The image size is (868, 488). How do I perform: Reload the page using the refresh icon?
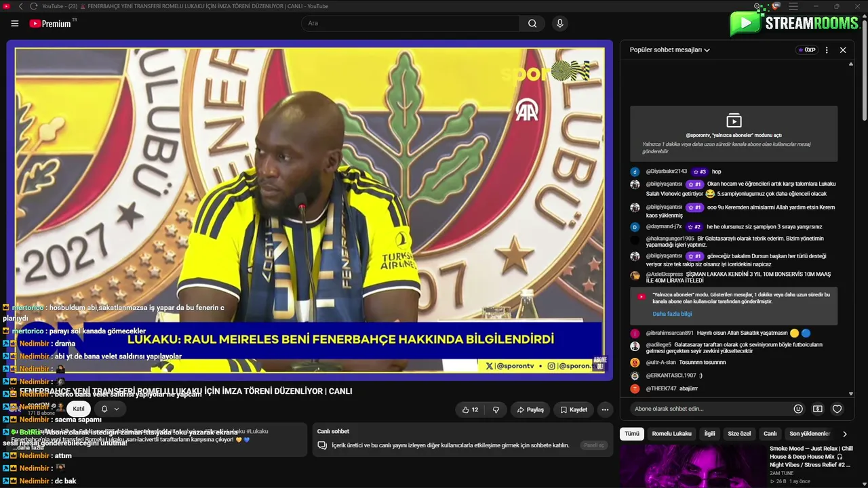[33, 6]
